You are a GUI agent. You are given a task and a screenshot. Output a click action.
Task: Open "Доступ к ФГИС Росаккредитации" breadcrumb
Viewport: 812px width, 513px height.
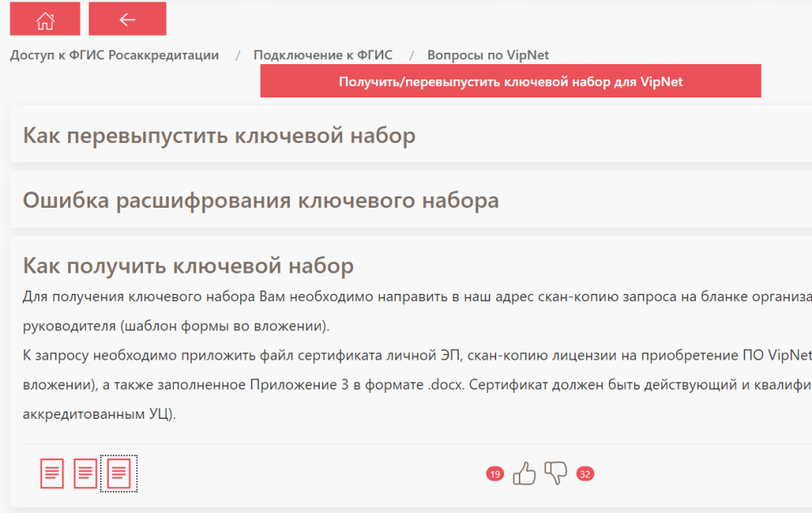click(114, 55)
